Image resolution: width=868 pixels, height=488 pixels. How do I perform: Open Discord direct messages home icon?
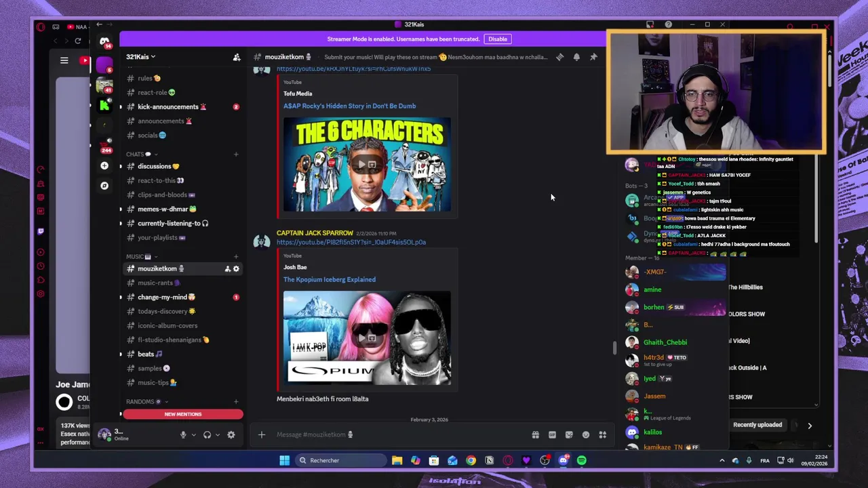click(x=104, y=41)
